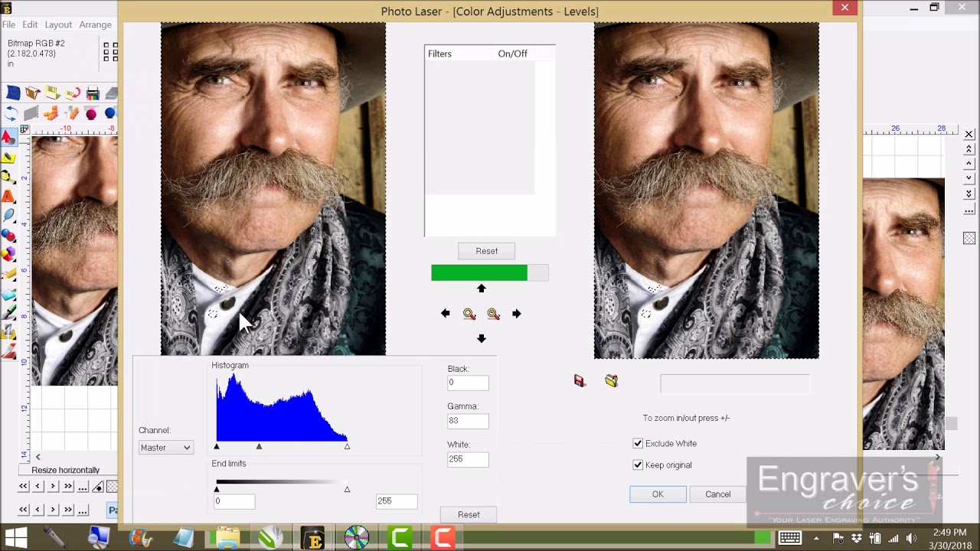Click the right magnifier zoom icon

click(493, 314)
